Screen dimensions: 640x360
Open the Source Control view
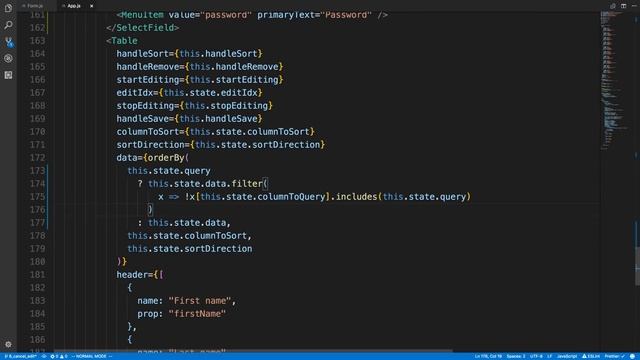pyautogui.click(x=8, y=42)
